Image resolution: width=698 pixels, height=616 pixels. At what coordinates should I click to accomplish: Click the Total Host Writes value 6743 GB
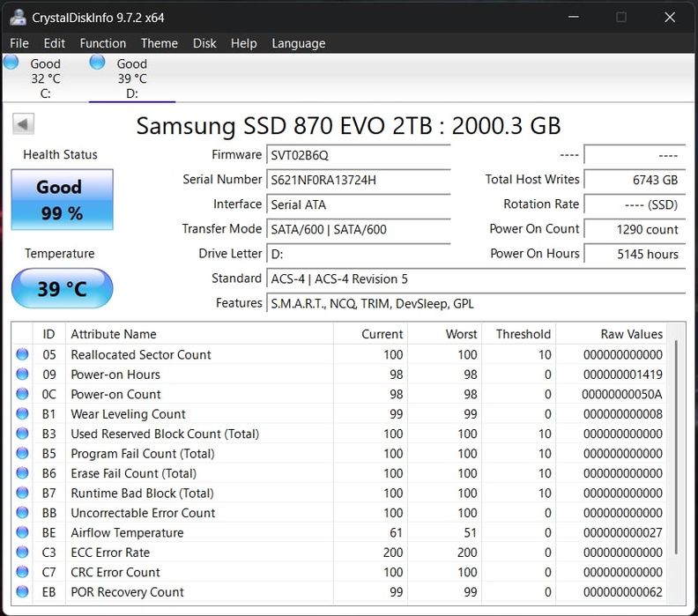point(635,180)
